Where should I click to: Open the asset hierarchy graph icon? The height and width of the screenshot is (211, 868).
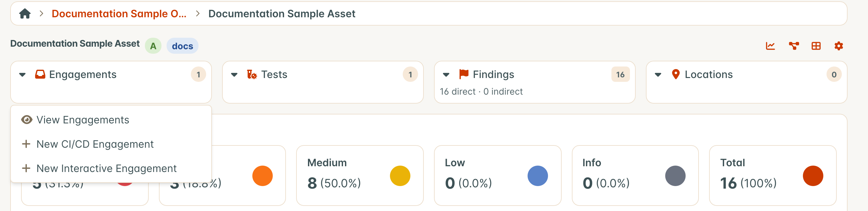tap(794, 46)
